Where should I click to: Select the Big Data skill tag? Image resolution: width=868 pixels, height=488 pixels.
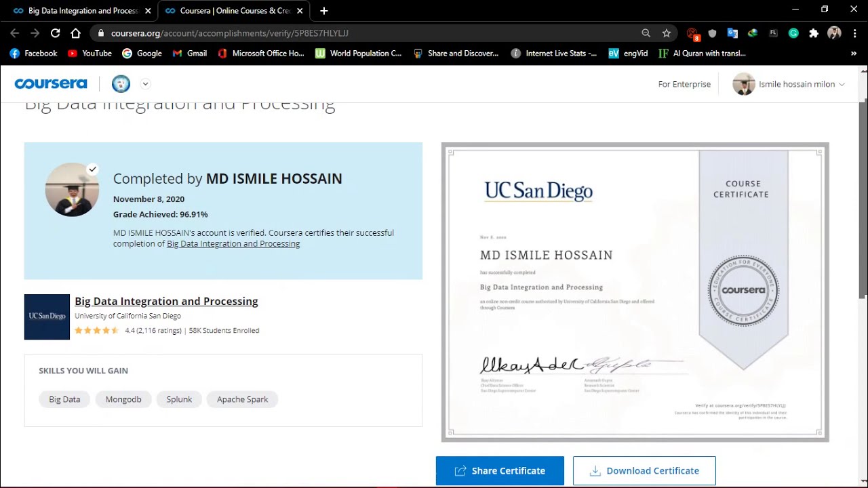click(64, 399)
